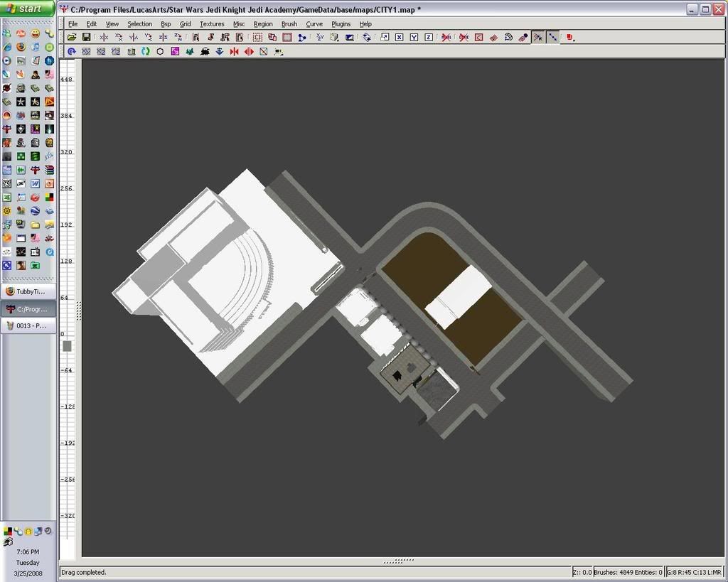728x582 pixels.
Task: Click the X-axis flip toolbar icon
Action: (x=104, y=37)
